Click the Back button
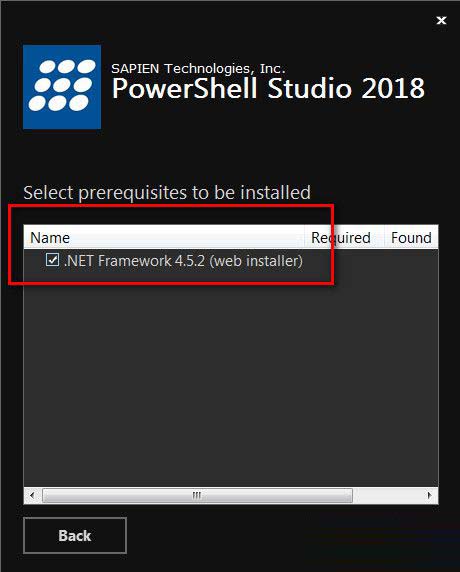 (75, 535)
